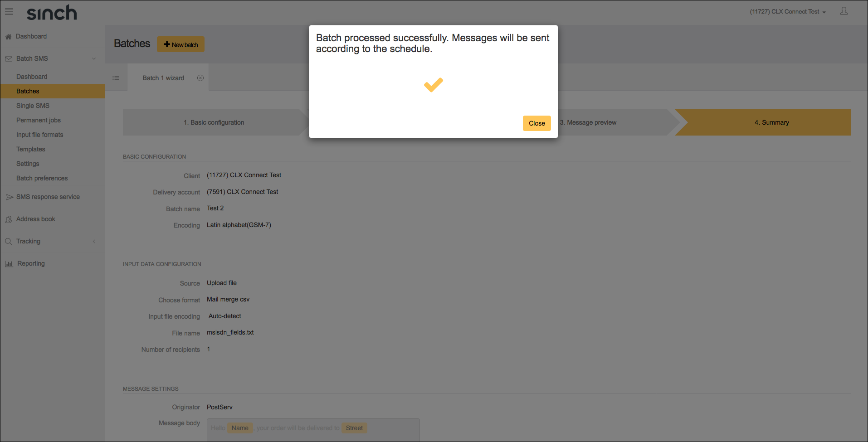Open the hamburger navigation menu
The width and height of the screenshot is (868, 442).
tap(9, 11)
